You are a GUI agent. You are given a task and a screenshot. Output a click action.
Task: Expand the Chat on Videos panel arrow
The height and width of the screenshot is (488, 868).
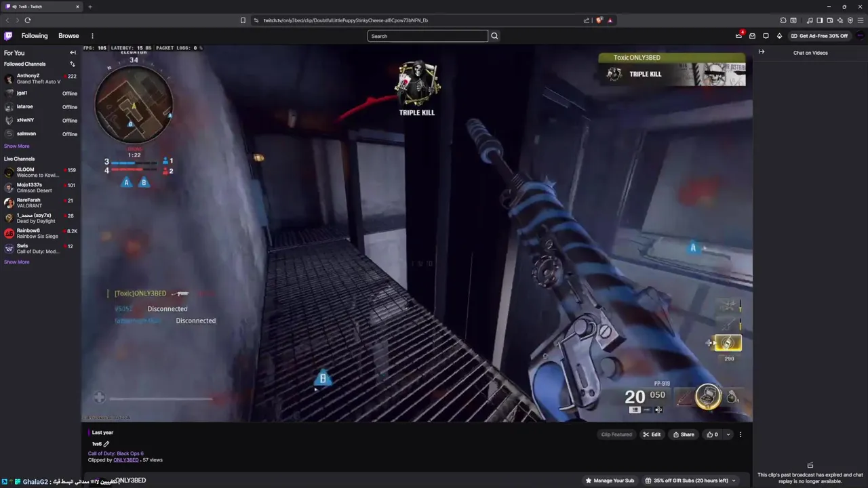click(762, 52)
